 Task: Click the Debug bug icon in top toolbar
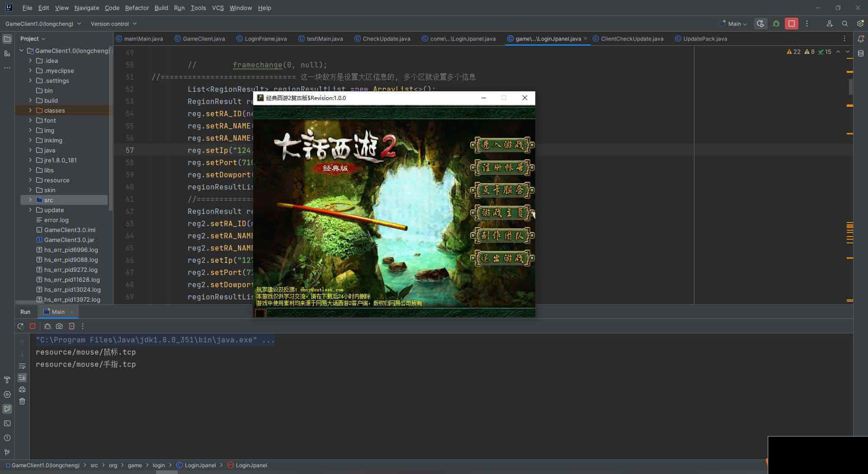[776, 24]
